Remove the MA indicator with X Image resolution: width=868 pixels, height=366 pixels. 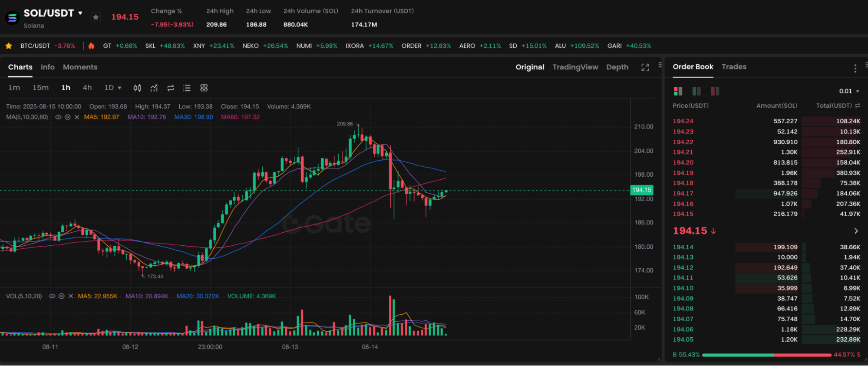[x=77, y=117]
